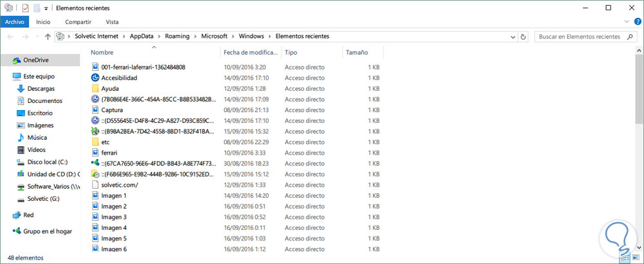Click the Escritorio desktop icon

pos(21,113)
